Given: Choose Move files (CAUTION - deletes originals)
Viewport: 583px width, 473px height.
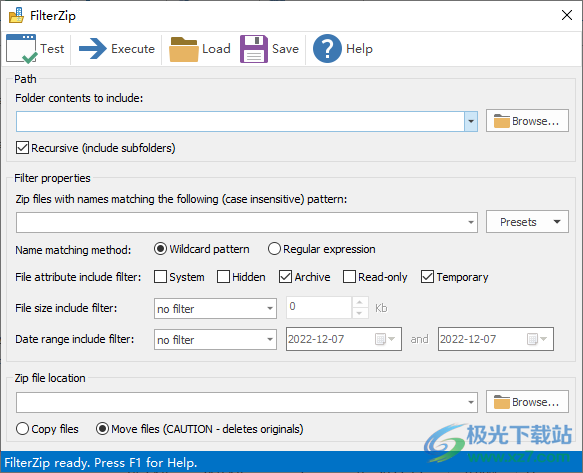Looking at the screenshot, I should pyautogui.click(x=102, y=429).
